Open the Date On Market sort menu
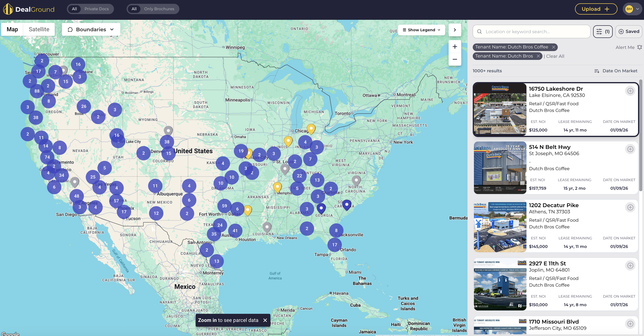644x336 pixels. coord(616,71)
